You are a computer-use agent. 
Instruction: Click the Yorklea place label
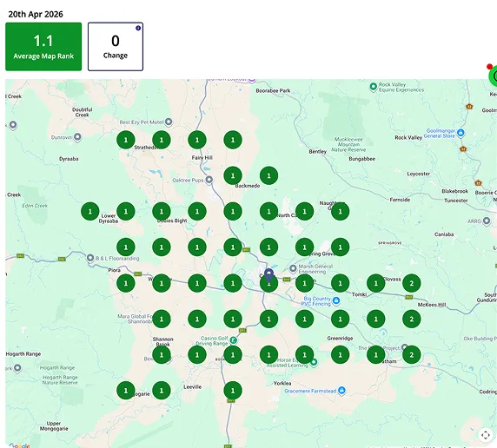[x=282, y=384]
